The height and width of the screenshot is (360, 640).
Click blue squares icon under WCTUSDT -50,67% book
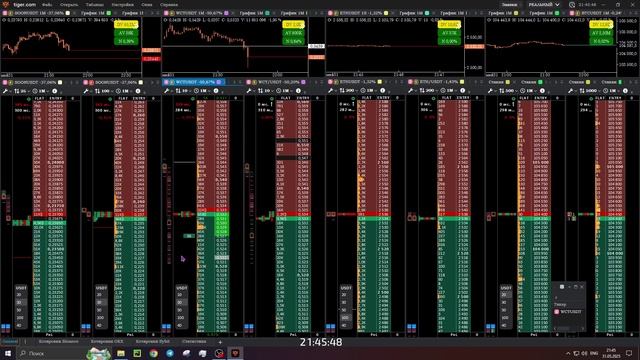[x=167, y=327]
